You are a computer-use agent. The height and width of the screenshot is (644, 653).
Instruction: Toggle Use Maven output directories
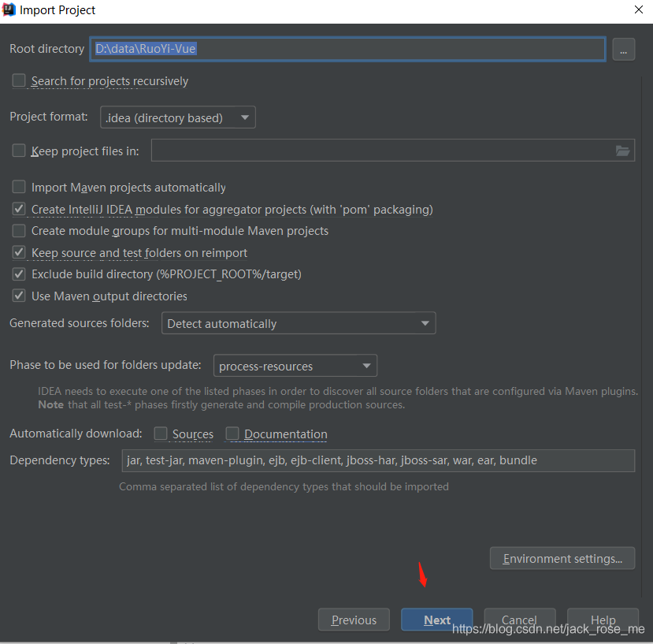coord(19,296)
